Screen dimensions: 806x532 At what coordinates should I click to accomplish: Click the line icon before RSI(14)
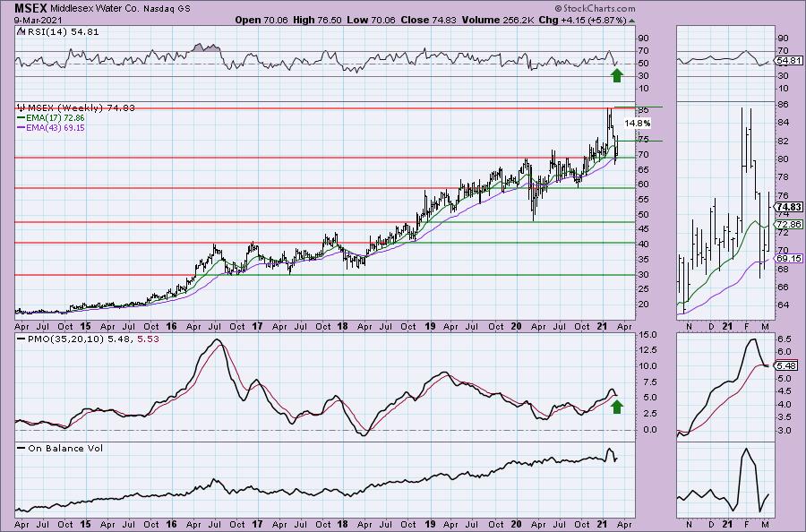coord(21,31)
